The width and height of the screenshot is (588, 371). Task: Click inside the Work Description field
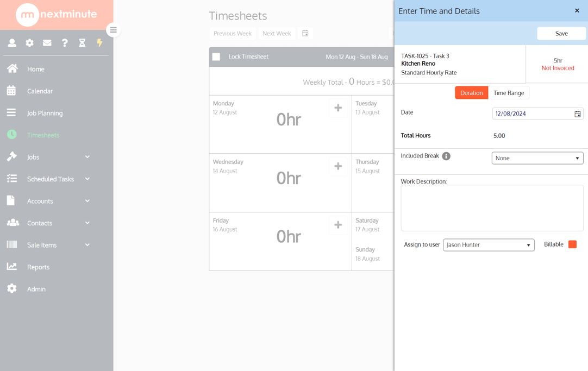click(491, 208)
